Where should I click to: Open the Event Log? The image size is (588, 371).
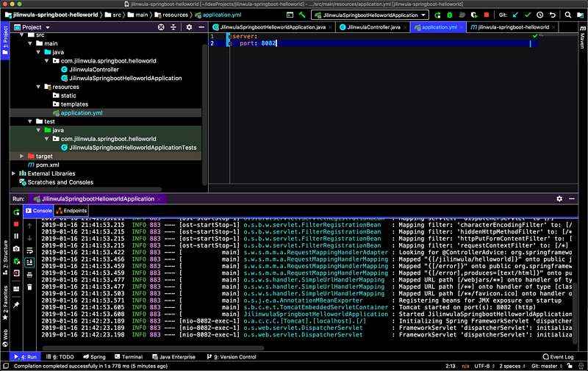[x=558, y=357]
